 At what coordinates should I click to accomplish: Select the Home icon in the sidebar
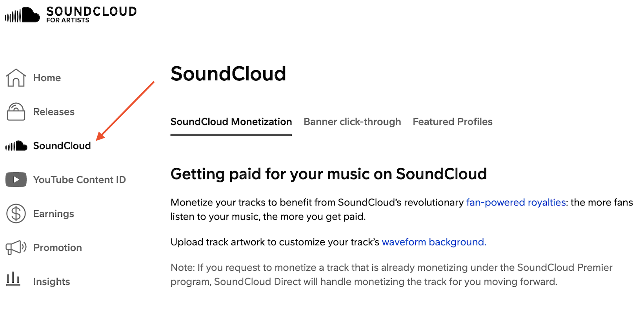tap(16, 77)
